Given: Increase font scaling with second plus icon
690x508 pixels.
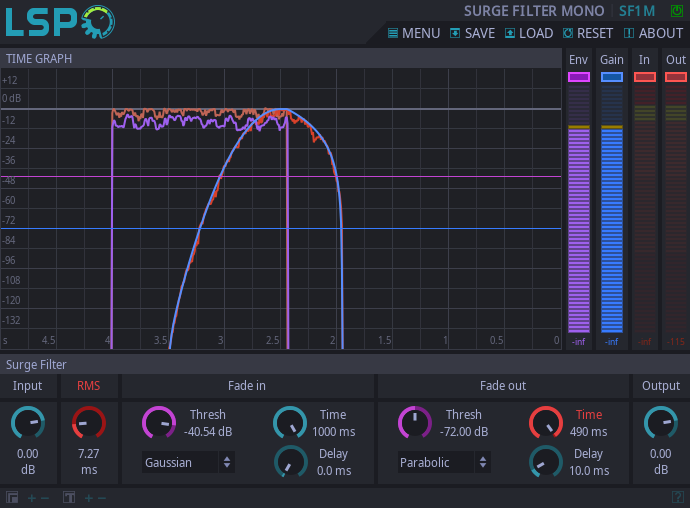Looking at the screenshot, I should click(89, 498).
